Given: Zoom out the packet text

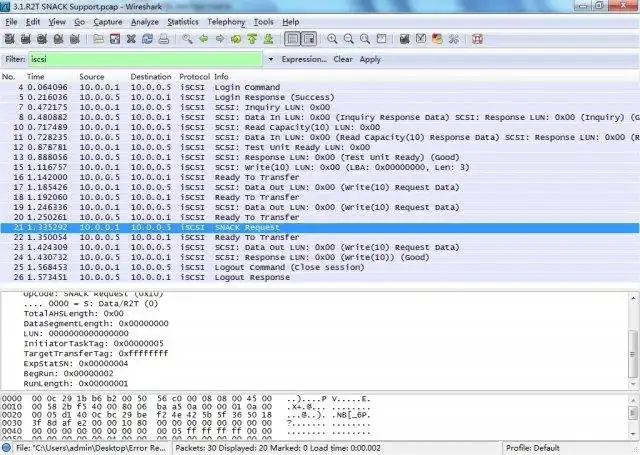Looking at the screenshot, I should [x=349, y=39].
